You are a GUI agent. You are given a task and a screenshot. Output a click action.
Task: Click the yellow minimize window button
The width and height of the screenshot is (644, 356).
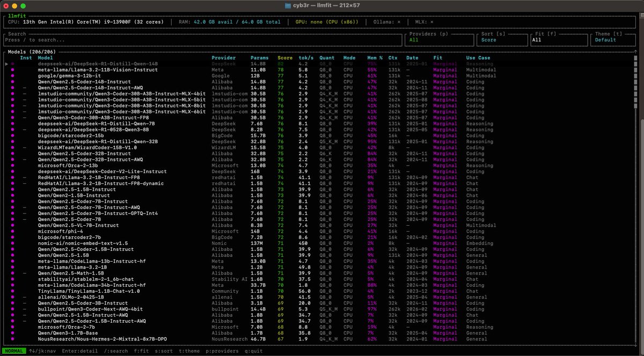tap(15, 5)
